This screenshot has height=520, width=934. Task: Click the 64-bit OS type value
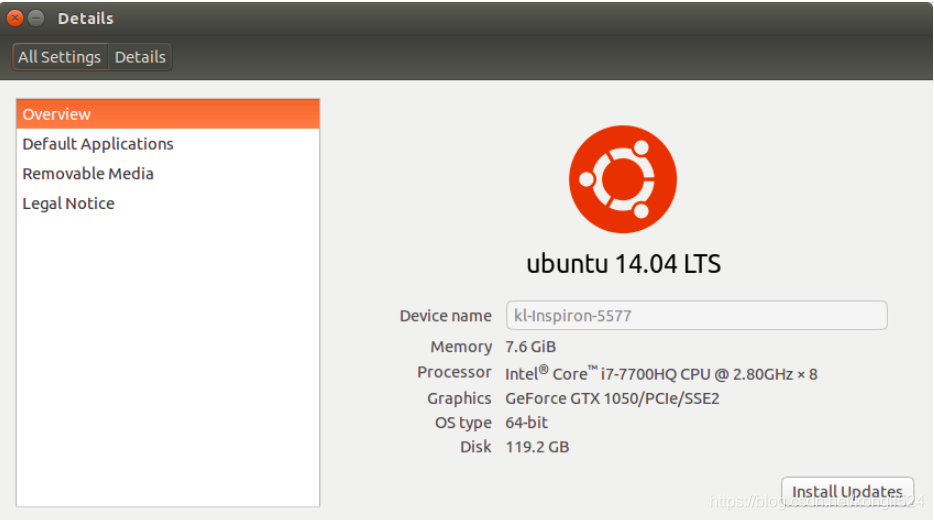click(x=527, y=422)
